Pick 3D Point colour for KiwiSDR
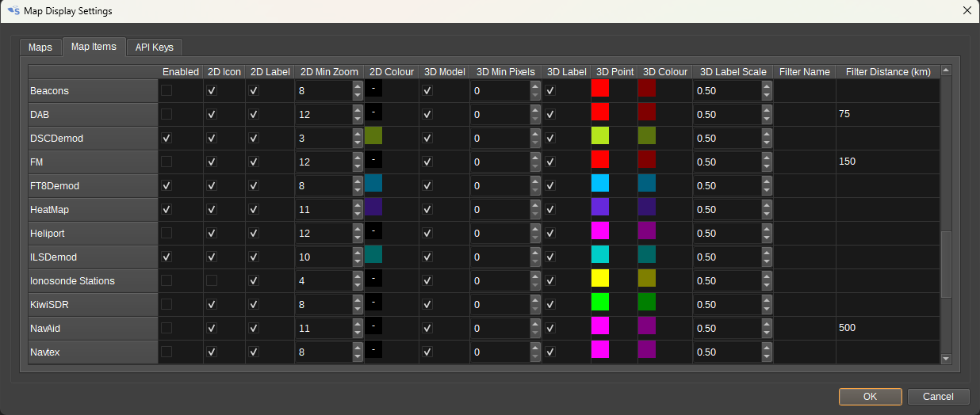 click(x=600, y=302)
